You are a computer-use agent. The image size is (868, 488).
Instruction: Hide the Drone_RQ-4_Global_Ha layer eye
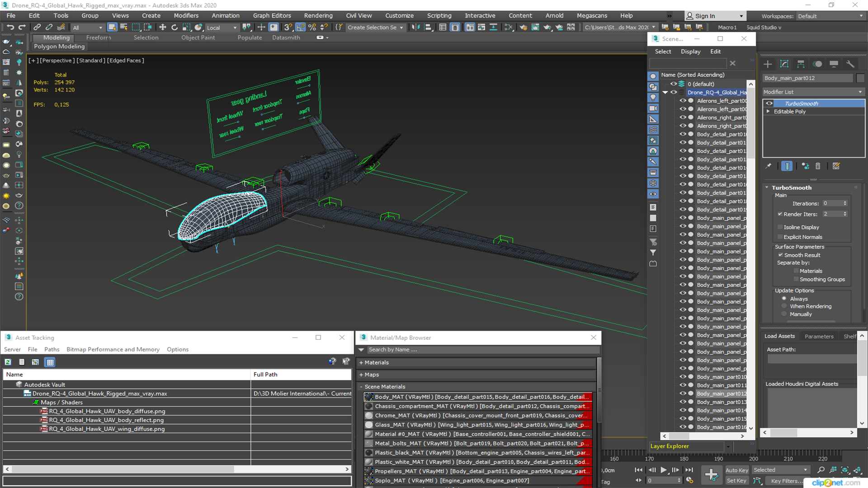[674, 92]
